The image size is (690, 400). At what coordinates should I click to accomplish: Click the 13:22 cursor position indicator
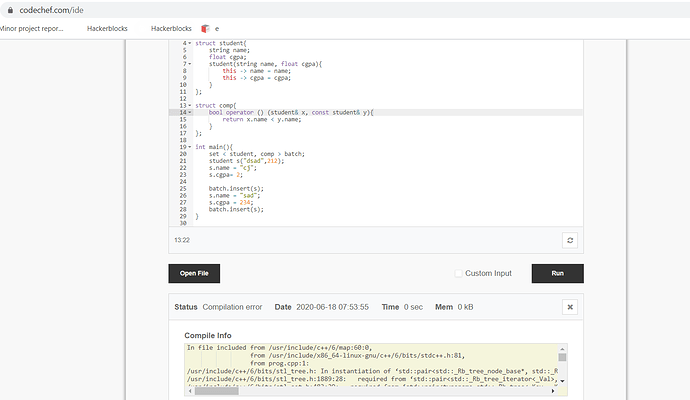(x=182, y=240)
